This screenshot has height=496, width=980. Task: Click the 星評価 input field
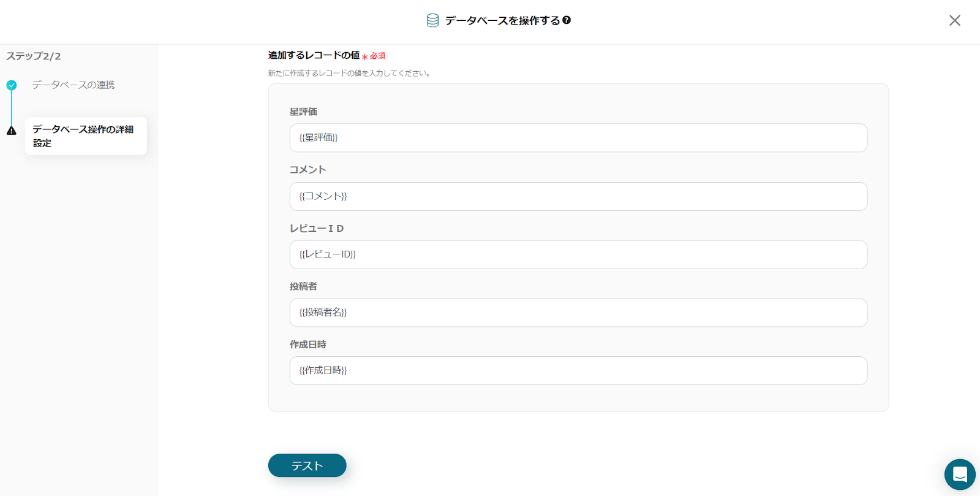click(578, 138)
